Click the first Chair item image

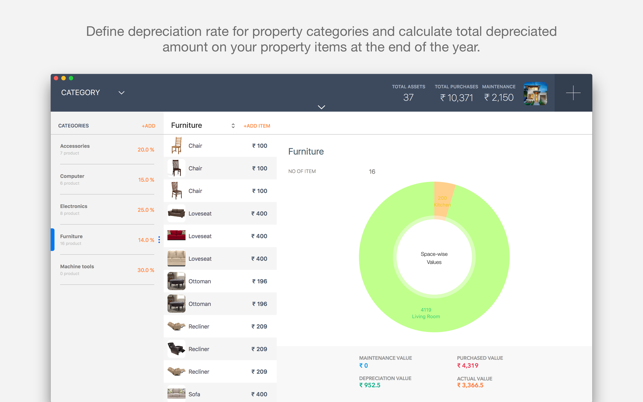pyautogui.click(x=176, y=146)
